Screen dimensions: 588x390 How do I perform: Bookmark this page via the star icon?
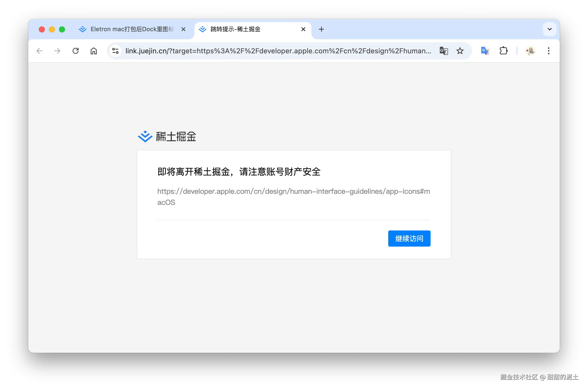click(x=460, y=51)
